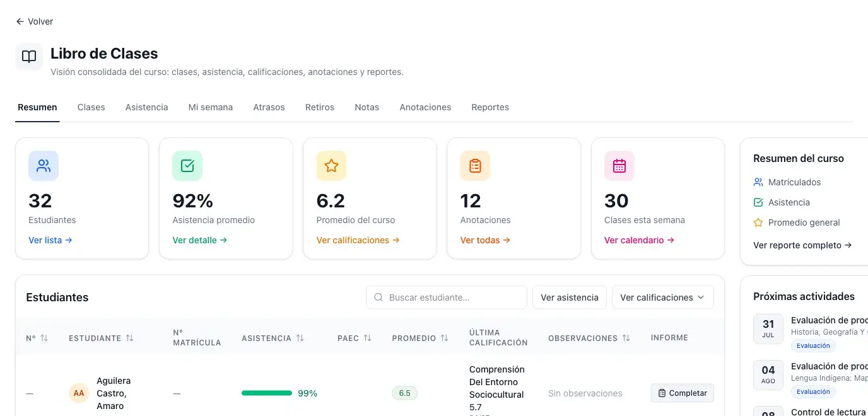Click the checkmark icon in Asistencia promedio card
Image resolution: width=868 pixels, height=416 pixels.
pos(187,166)
